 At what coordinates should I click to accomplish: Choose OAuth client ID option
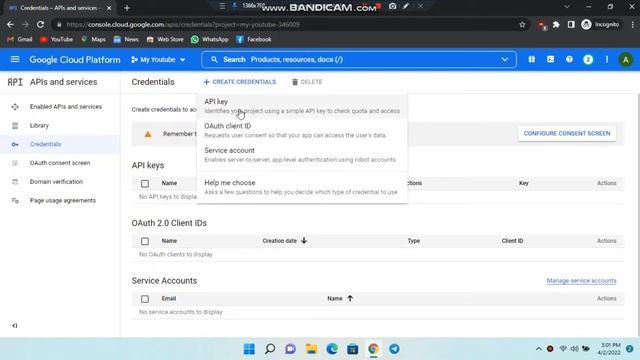[302, 130]
